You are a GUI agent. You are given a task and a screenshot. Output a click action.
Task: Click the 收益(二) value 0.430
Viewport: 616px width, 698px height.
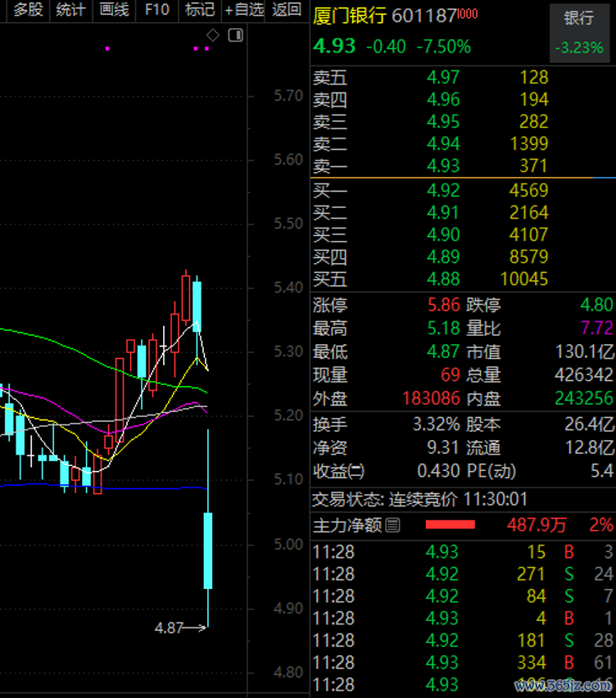click(x=438, y=471)
